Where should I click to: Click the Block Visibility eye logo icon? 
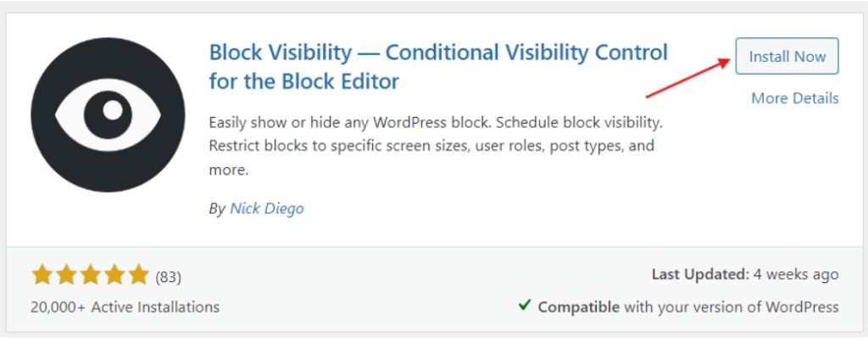108,114
